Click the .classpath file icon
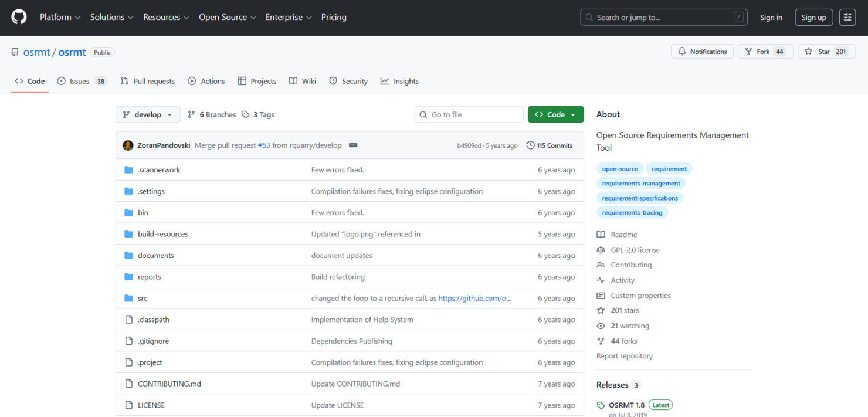The width and height of the screenshot is (868, 417). tap(129, 320)
